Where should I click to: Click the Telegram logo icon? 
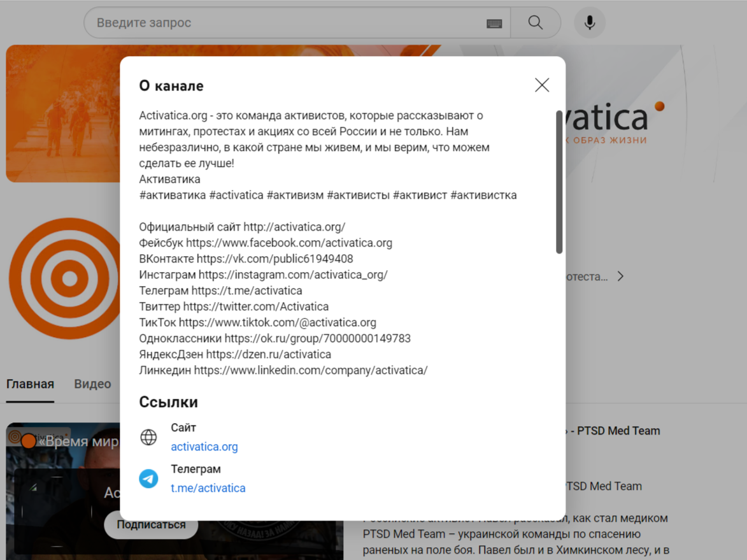pyautogui.click(x=148, y=478)
